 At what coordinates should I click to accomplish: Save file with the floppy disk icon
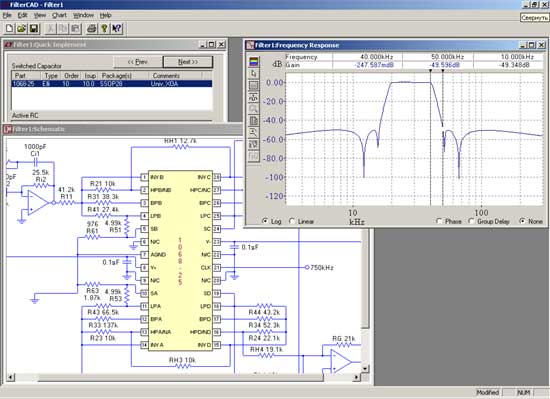point(34,28)
